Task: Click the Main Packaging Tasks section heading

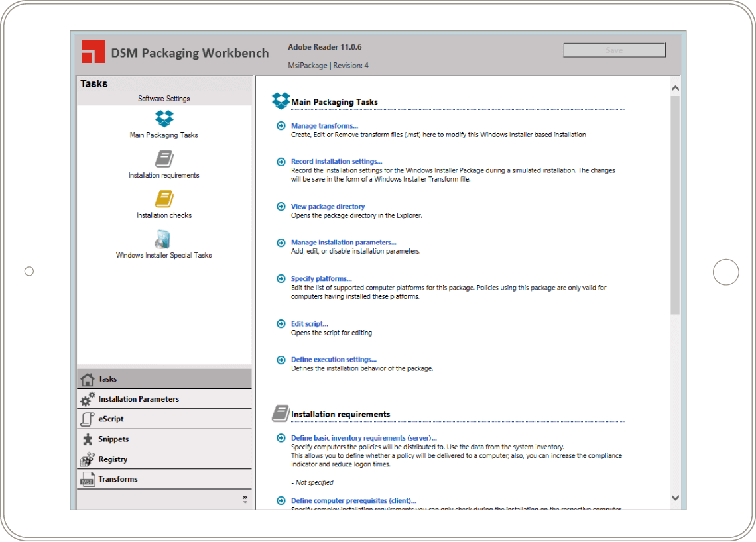Action: 334,102
